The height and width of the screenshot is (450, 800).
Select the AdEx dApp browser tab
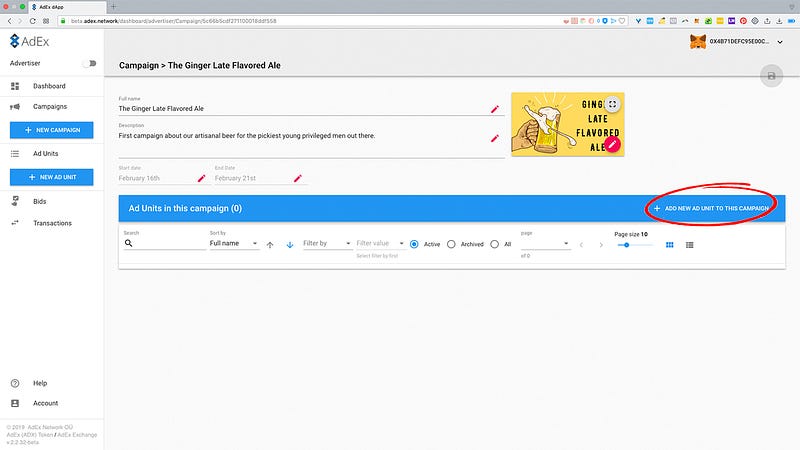point(66,7)
